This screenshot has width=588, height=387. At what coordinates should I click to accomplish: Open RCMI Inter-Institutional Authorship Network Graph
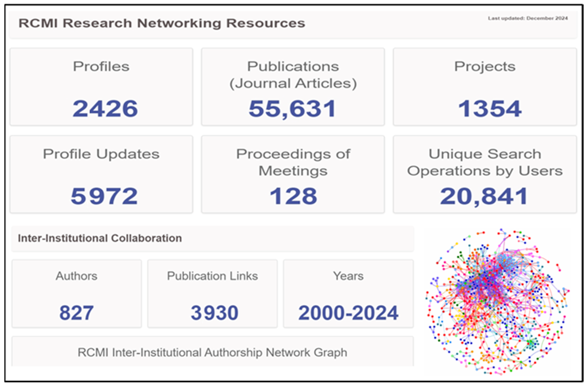pos(213,352)
